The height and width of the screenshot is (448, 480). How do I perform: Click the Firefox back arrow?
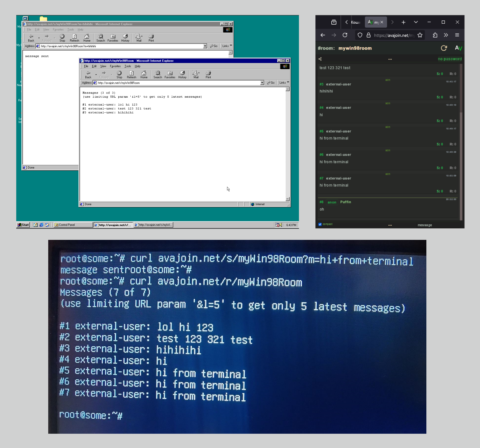tap(323, 35)
